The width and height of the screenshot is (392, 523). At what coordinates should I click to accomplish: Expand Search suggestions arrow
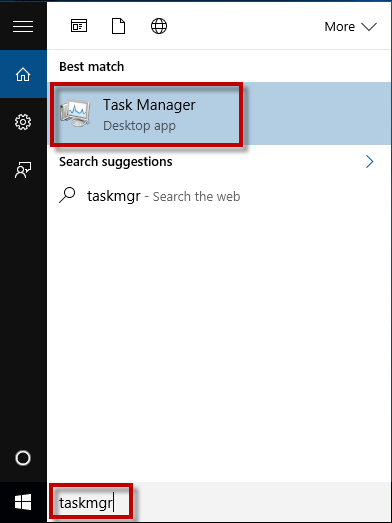click(x=370, y=162)
